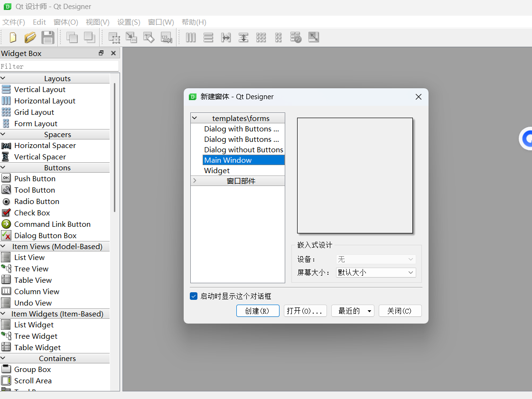Viewport: 532px width, 399px height.
Task: Click the New form toolbar icon
Action: click(12, 37)
